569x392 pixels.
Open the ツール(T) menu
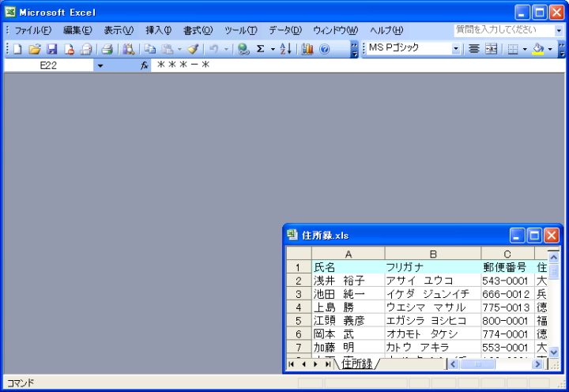[x=241, y=30]
